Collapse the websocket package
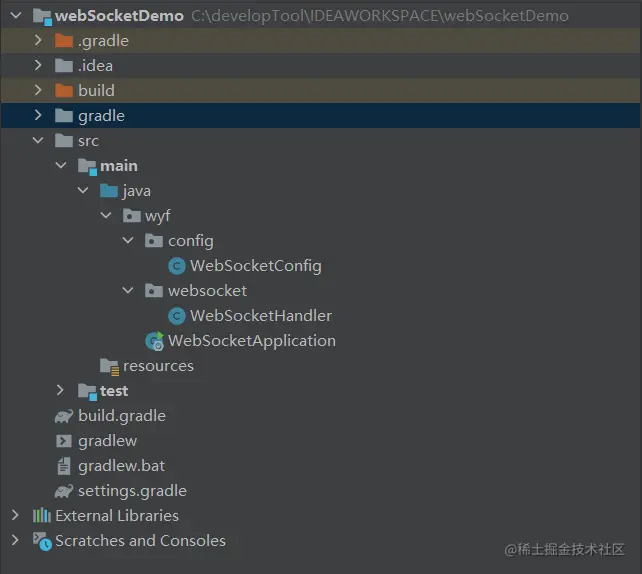Image resolution: width=642 pixels, height=574 pixels. tap(127, 291)
